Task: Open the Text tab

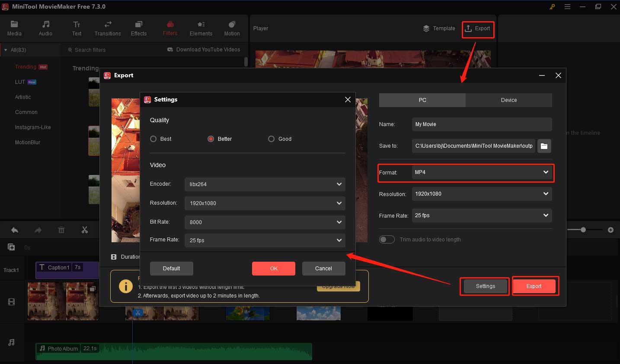Action: click(77, 28)
